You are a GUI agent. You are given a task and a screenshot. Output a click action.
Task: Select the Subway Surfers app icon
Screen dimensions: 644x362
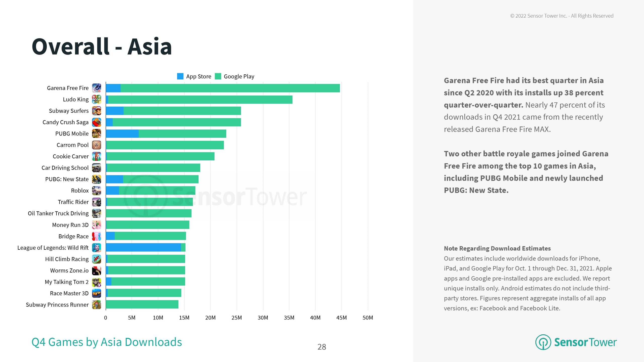click(96, 111)
